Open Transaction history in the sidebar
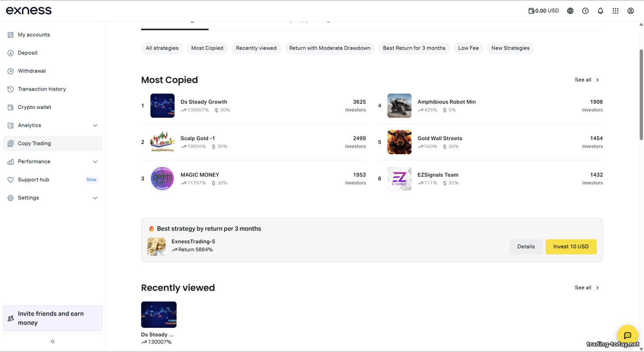Viewport: 644px width, 352px height. coord(42,89)
